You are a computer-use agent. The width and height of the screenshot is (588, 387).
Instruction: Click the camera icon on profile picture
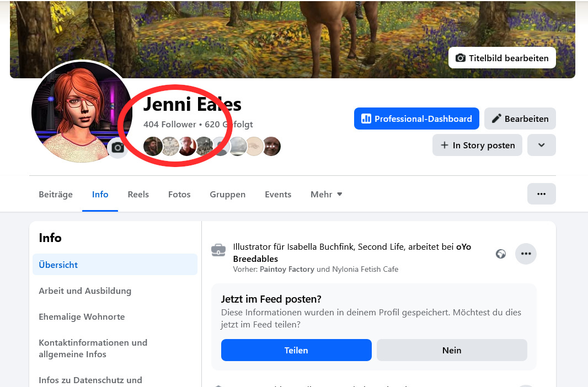pos(117,148)
